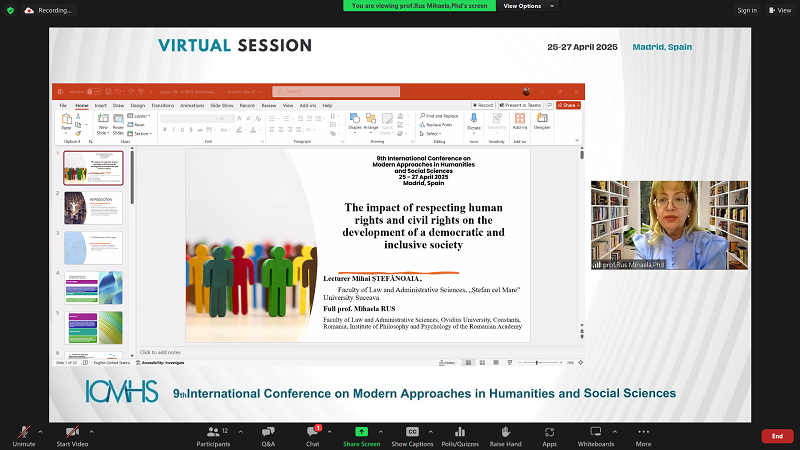The width and height of the screenshot is (800, 450).
Task: Raise Hand in the meeting
Action: (x=506, y=430)
